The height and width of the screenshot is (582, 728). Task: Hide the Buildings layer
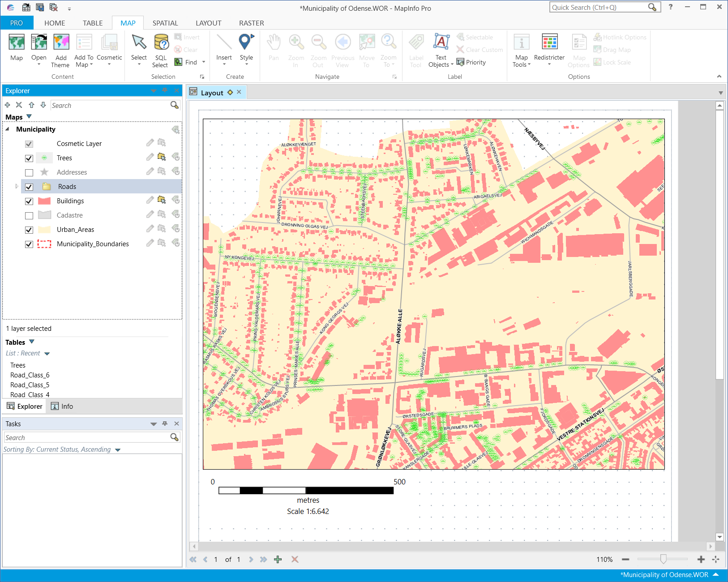[x=29, y=201]
